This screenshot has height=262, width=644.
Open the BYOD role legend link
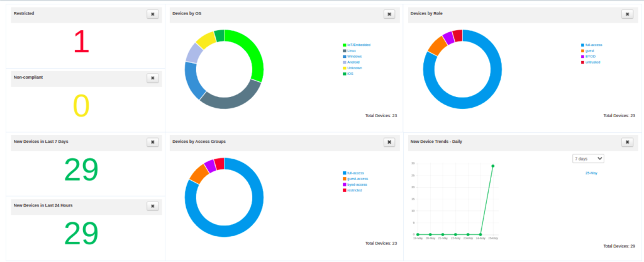(590, 56)
